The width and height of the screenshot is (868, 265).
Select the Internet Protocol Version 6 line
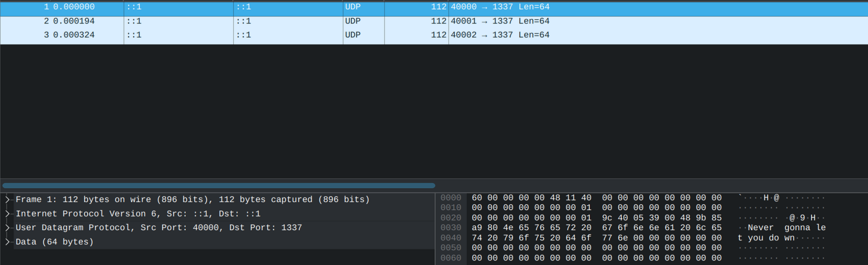pyautogui.click(x=138, y=214)
